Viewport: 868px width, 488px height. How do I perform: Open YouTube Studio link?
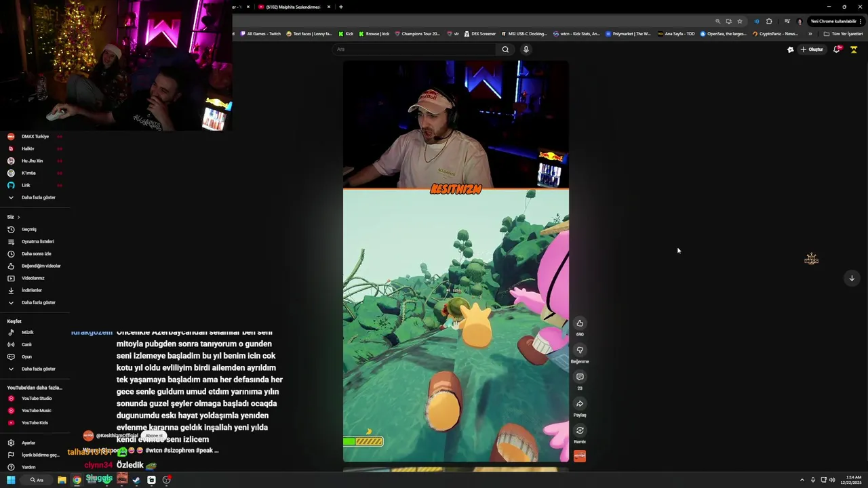(35, 399)
